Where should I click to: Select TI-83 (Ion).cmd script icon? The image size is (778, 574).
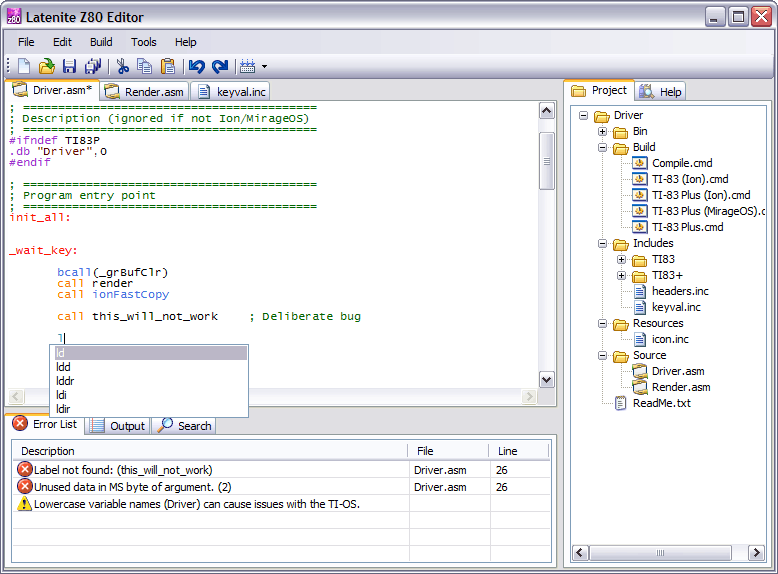(x=640, y=179)
